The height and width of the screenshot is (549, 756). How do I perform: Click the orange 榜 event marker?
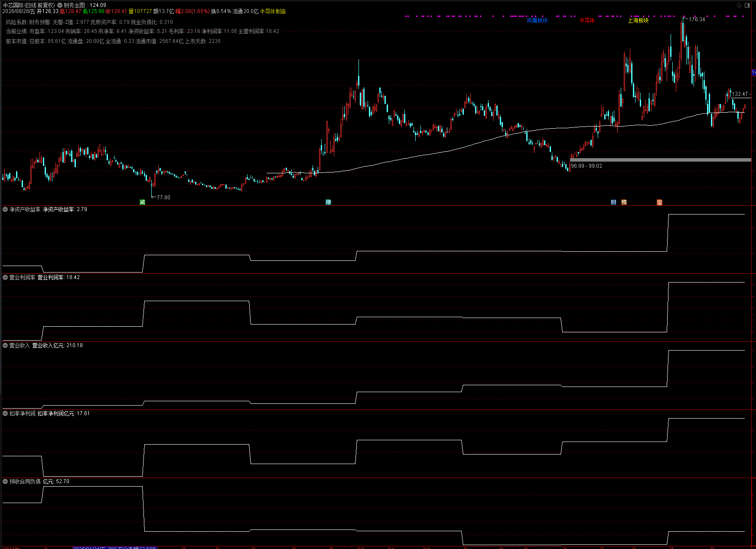(624, 202)
